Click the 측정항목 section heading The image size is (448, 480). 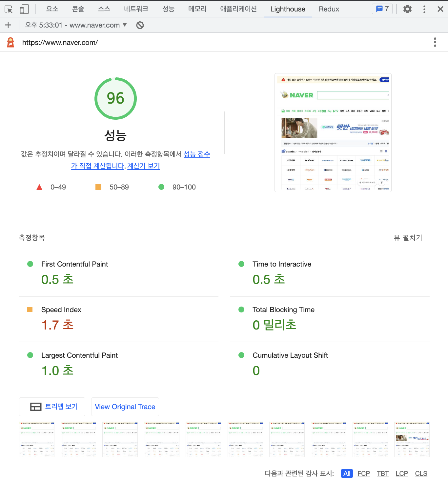32,238
